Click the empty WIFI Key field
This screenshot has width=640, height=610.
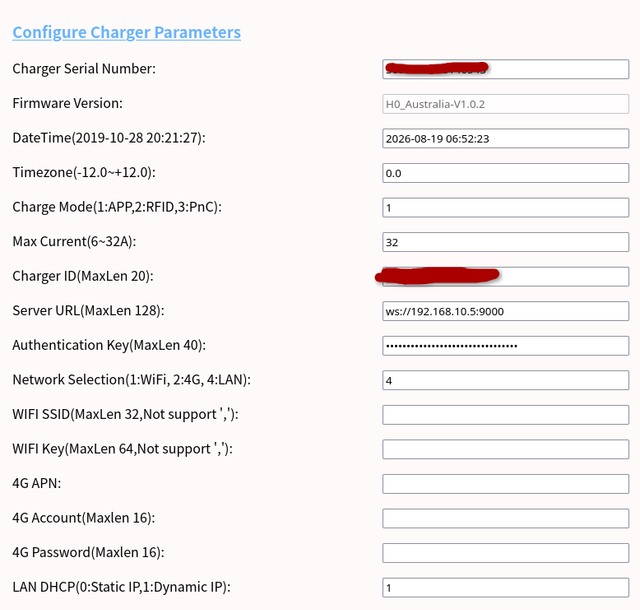point(506,450)
